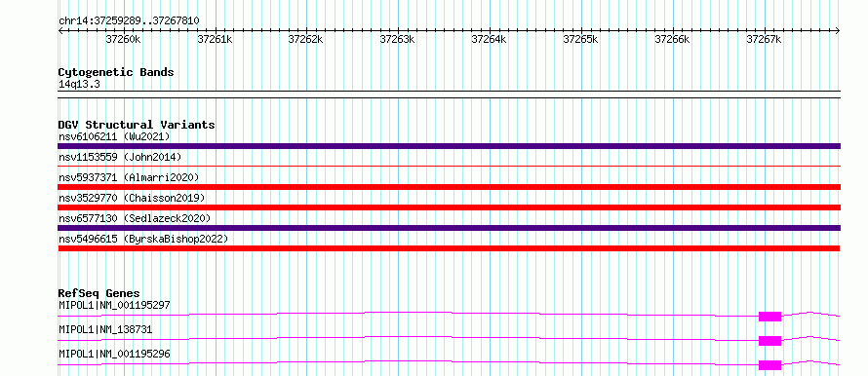The image size is (868, 376).
Task: Click the 37267k ruler tick label
Action: pos(765,39)
